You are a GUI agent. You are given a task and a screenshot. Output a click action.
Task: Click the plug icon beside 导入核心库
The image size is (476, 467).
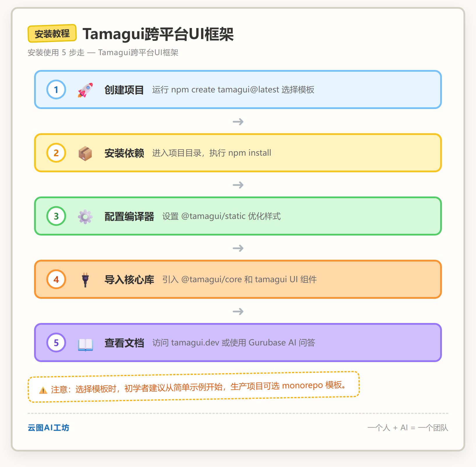click(85, 280)
